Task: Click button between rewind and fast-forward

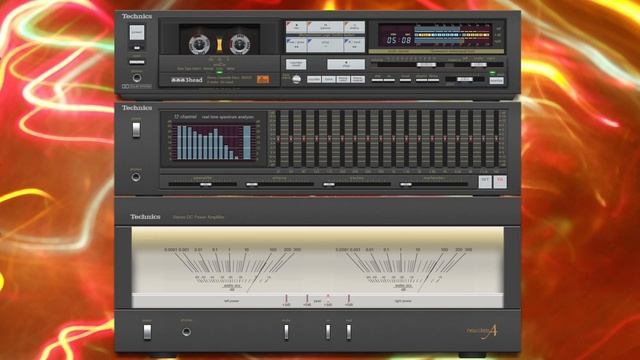Action: 325,45
